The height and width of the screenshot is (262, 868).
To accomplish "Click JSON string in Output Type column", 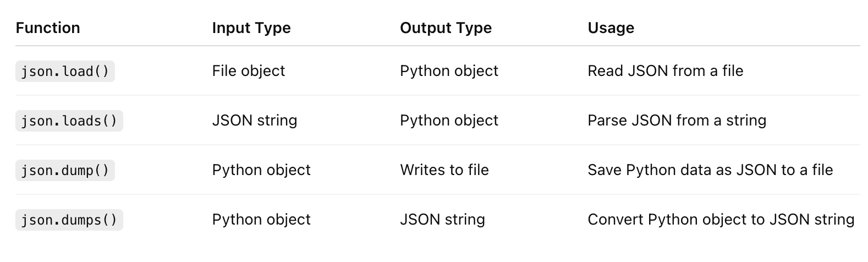I will (442, 220).
